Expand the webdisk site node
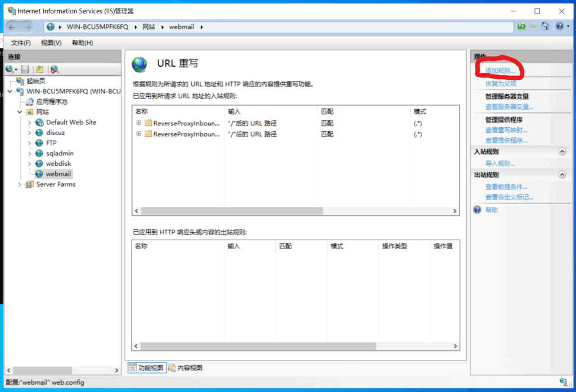Image resolution: width=576 pixels, height=392 pixels. (x=29, y=164)
